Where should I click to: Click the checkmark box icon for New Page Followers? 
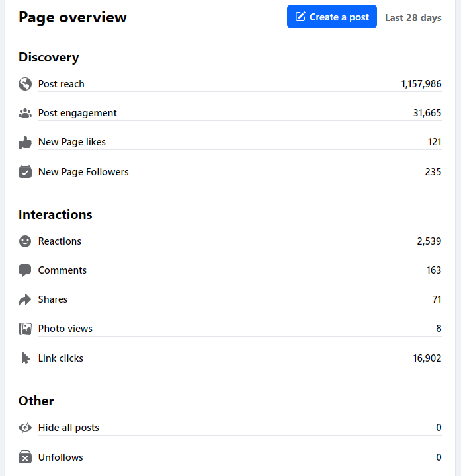point(25,171)
